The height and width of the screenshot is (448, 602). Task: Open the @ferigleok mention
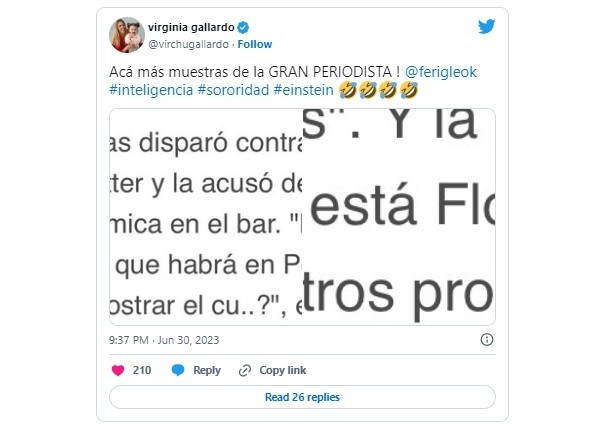pyautogui.click(x=441, y=72)
